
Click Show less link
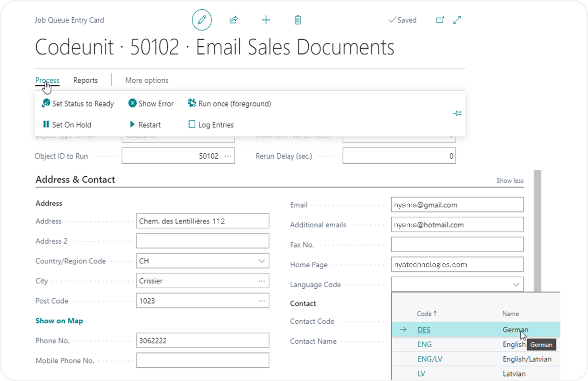click(x=510, y=181)
